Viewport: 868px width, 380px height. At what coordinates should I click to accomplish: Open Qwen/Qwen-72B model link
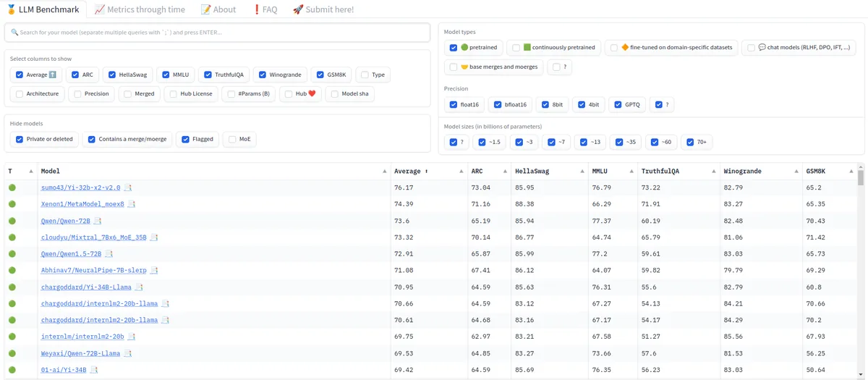(x=65, y=221)
